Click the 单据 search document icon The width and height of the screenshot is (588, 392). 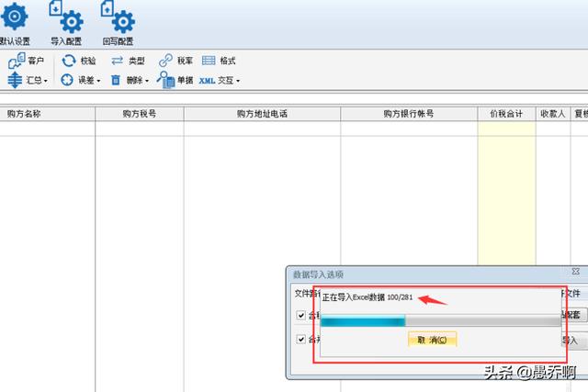(x=165, y=80)
